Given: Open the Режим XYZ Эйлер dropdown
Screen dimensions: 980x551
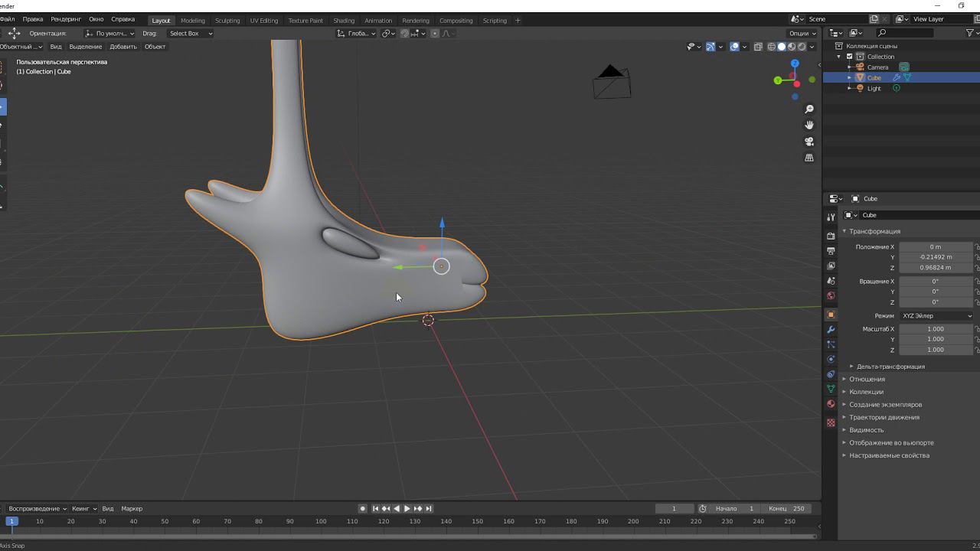Looking at the screenshot, I should (936, 316).
